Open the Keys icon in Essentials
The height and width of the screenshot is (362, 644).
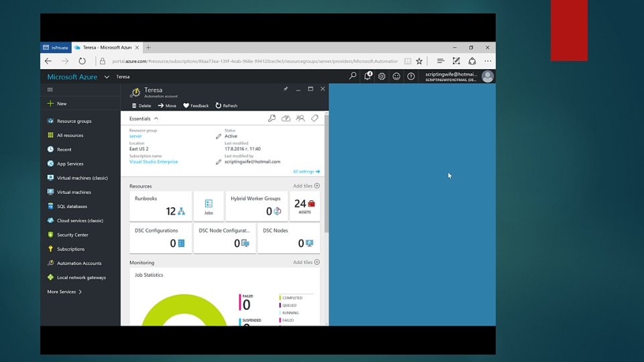point(272,118)
